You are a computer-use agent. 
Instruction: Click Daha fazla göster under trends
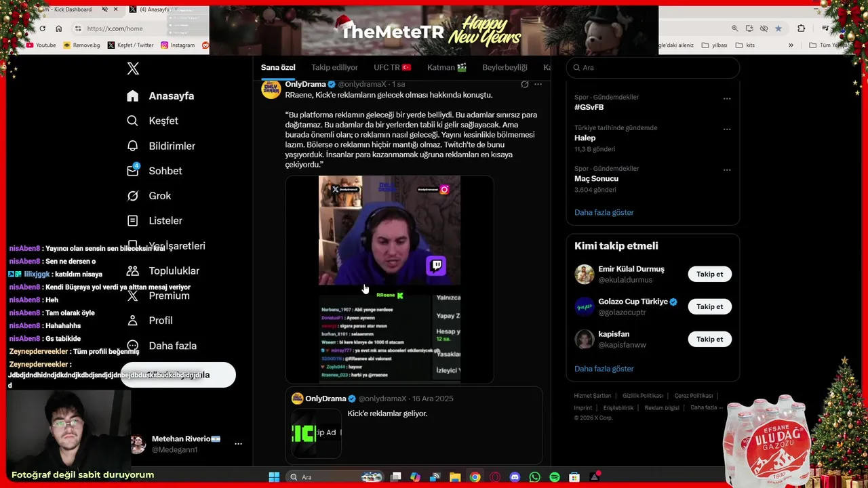pos(604,213)
